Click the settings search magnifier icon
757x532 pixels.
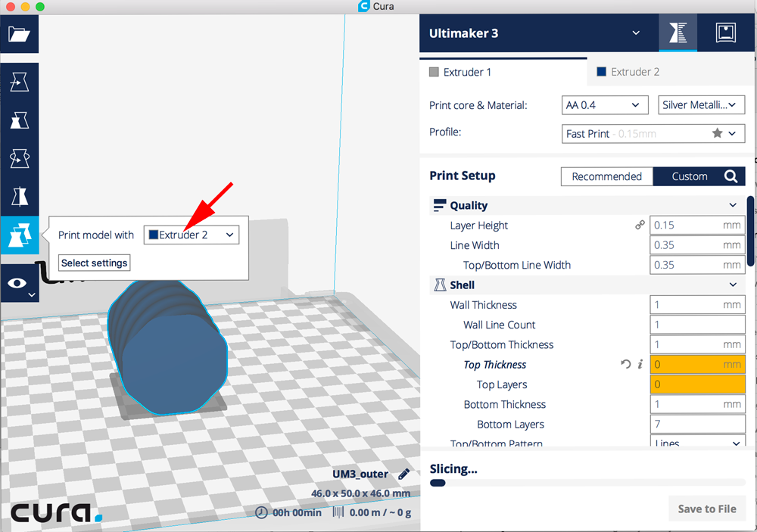point(731,176)
